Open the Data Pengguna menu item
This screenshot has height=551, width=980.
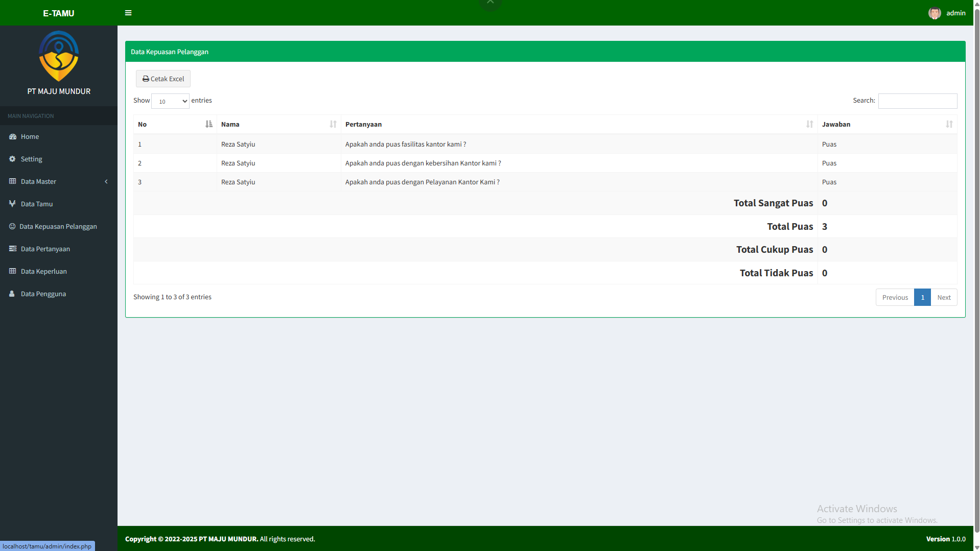pos(59,294)
